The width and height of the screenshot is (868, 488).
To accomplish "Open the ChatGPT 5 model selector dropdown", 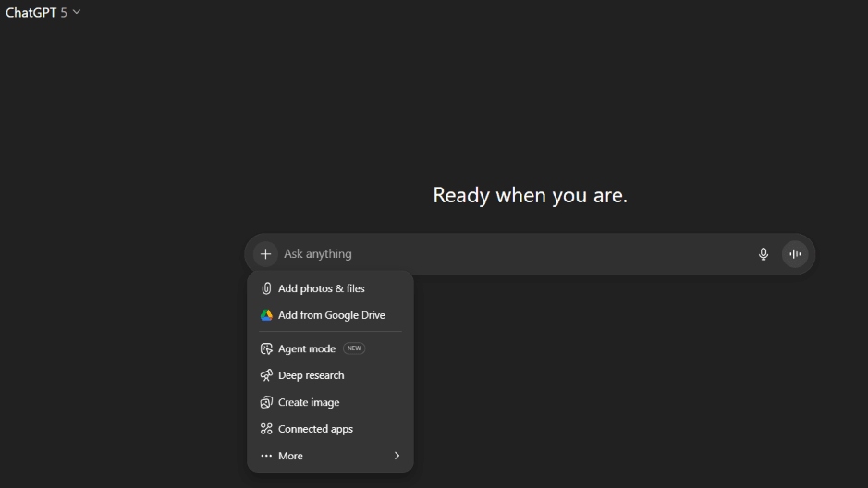I will click(43, 12).
